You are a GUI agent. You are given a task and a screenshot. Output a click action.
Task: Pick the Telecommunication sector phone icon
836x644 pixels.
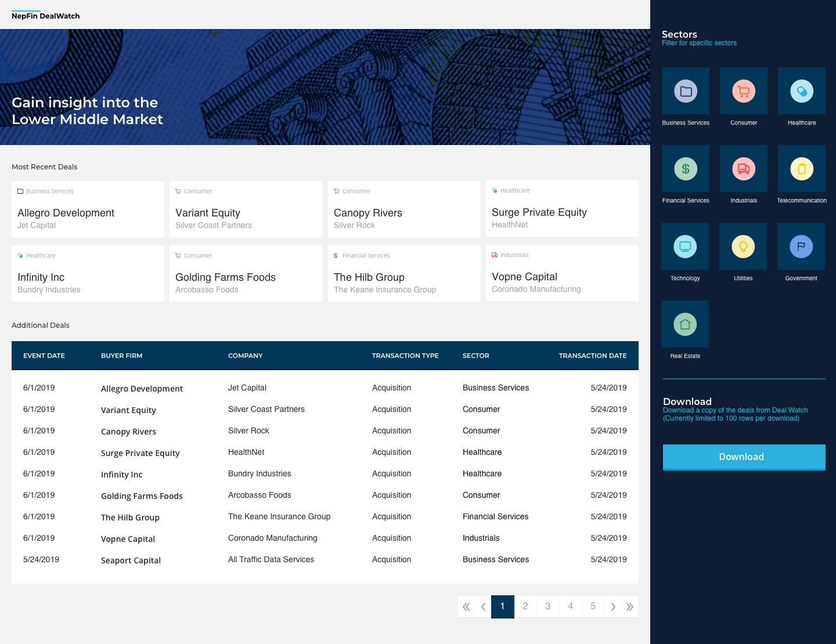click(x=802, y=169)
